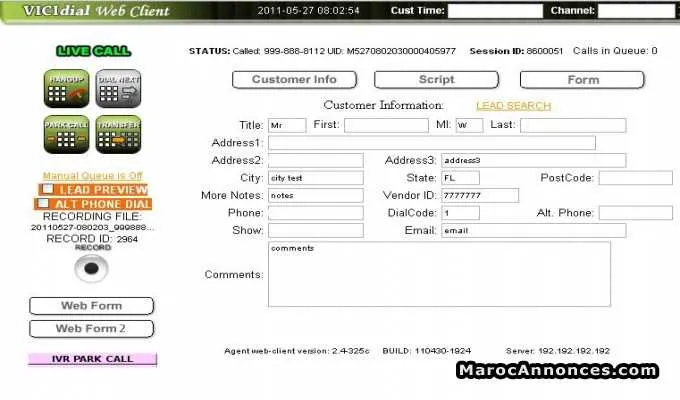The width and height of the screenshot is (680, 400).
Task: Click the Park Call icon
Action: (66, 134)
